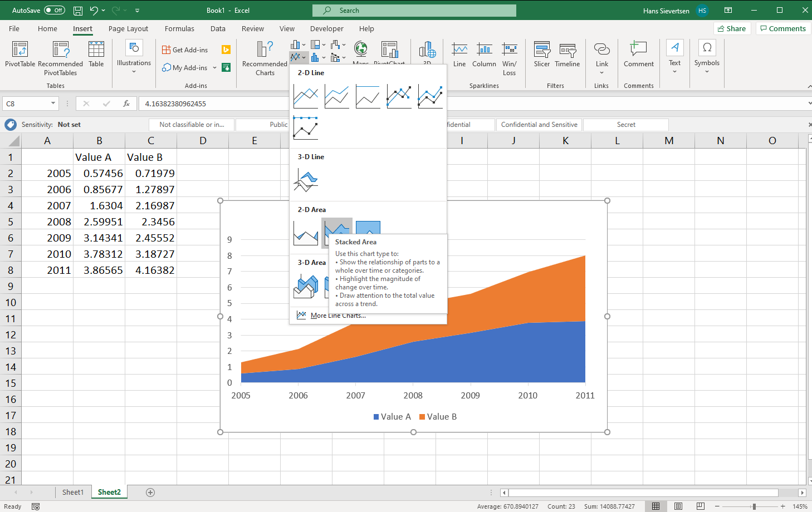Open the My Add-ins dropdown arrow

[214, 67]
